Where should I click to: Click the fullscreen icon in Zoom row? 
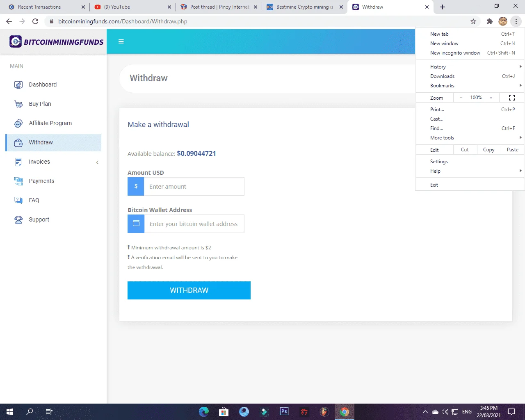coord(512,98)
